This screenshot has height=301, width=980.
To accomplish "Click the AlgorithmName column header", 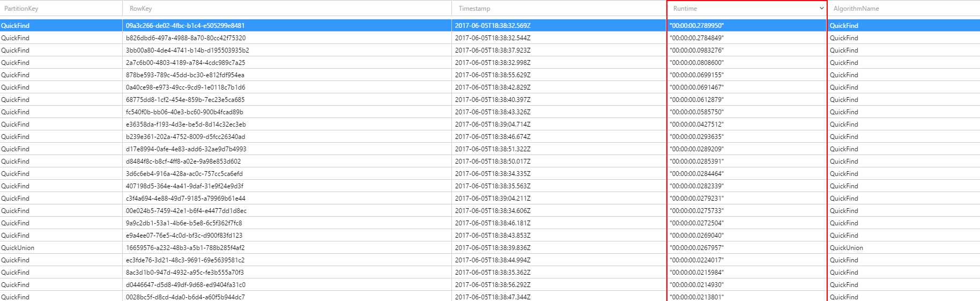I will coord(856,9).
